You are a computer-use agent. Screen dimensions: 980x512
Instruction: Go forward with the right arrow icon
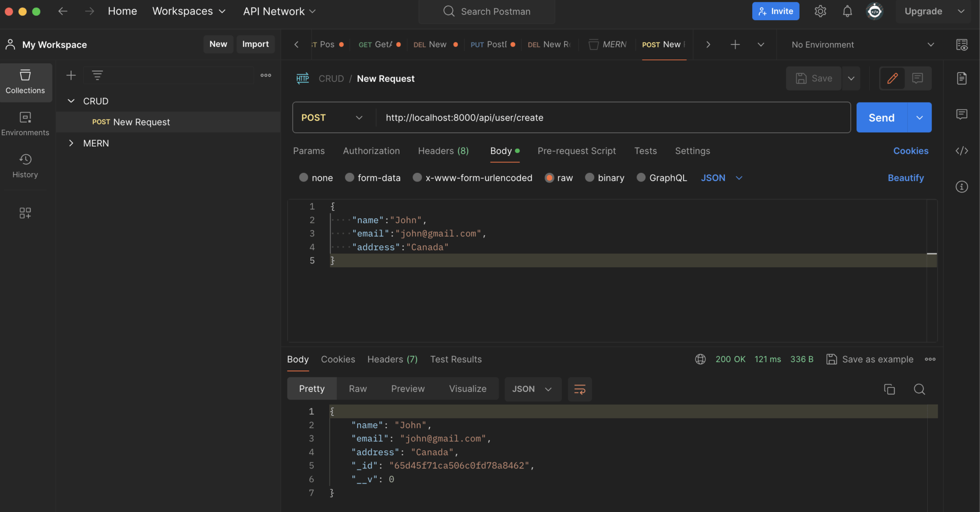(x=89, y=11)
